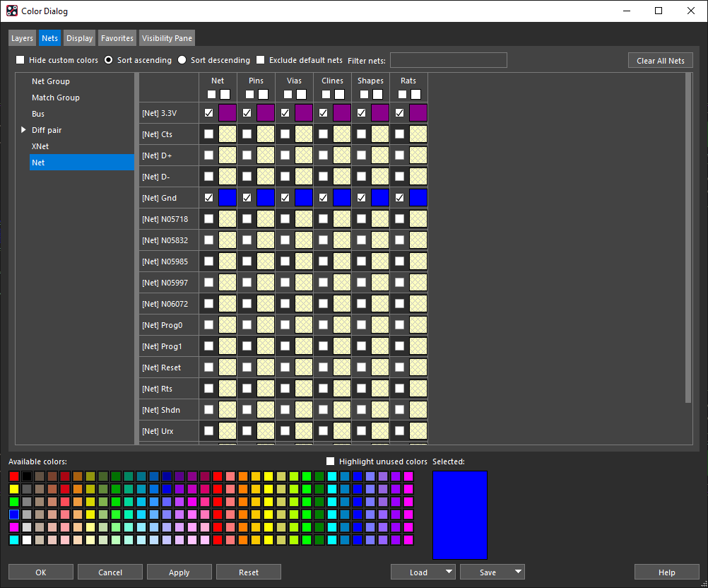Image resolution: width=708 pixels, height=588 pixels.
Task: Click the Clines column header color box
Action: (340, 95)
